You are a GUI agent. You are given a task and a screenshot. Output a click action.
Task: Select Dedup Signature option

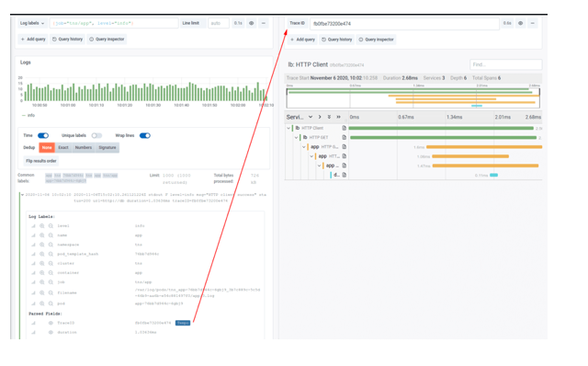point(107,147)
